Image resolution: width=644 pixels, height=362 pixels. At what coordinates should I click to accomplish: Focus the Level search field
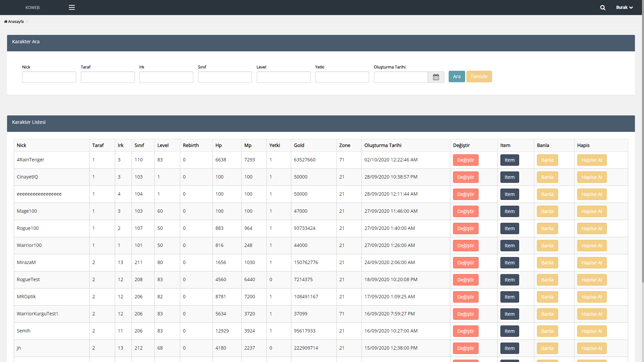284,77
